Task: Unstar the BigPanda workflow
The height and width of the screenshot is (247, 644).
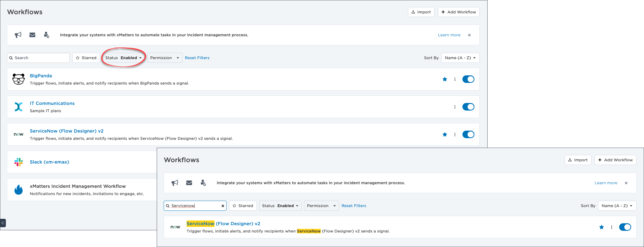Action: (445, 79)
